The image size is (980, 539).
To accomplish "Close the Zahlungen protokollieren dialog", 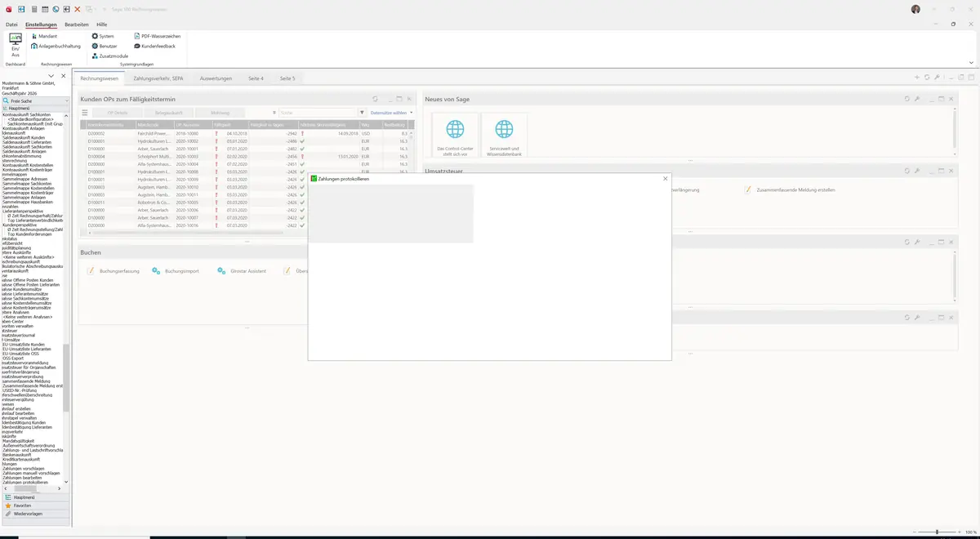I will 666,179.
